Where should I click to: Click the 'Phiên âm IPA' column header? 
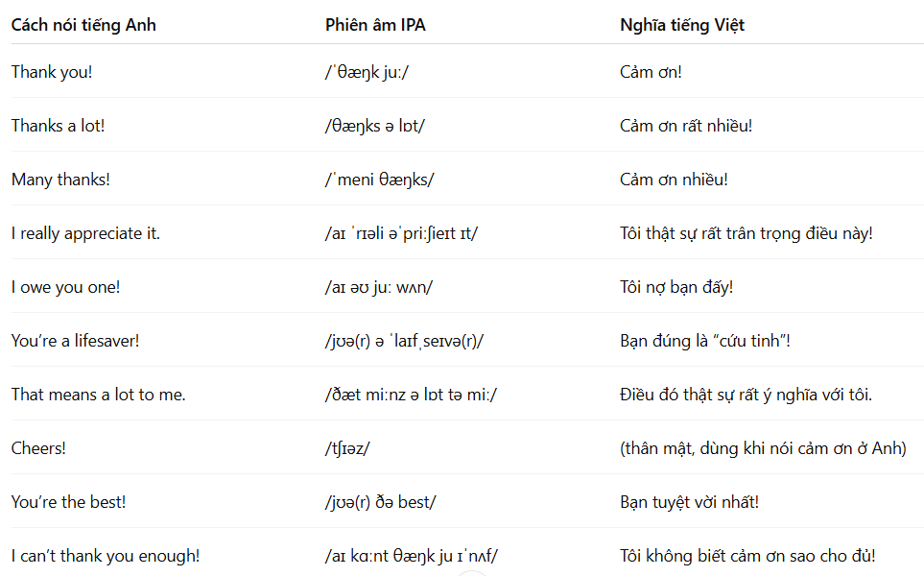(x=375, y=25)
